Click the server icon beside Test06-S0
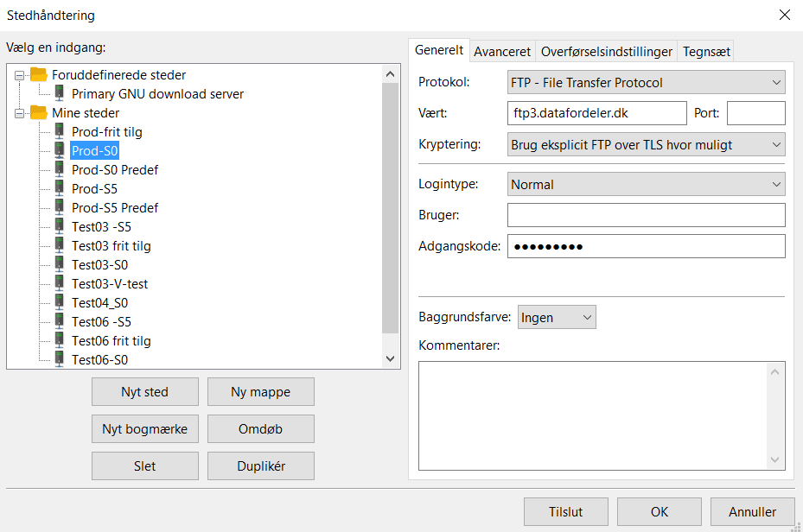This screenshot has width=803, height=532. point(60,360)
